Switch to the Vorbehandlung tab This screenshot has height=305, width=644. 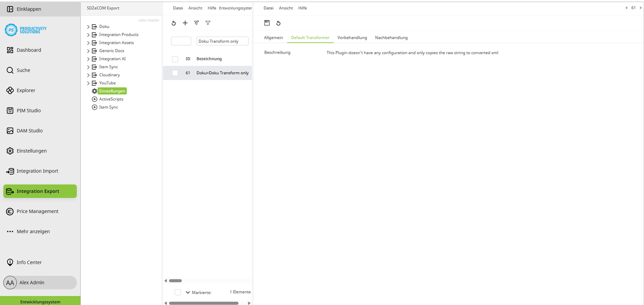pyautogui.click(x=352, y=38)
